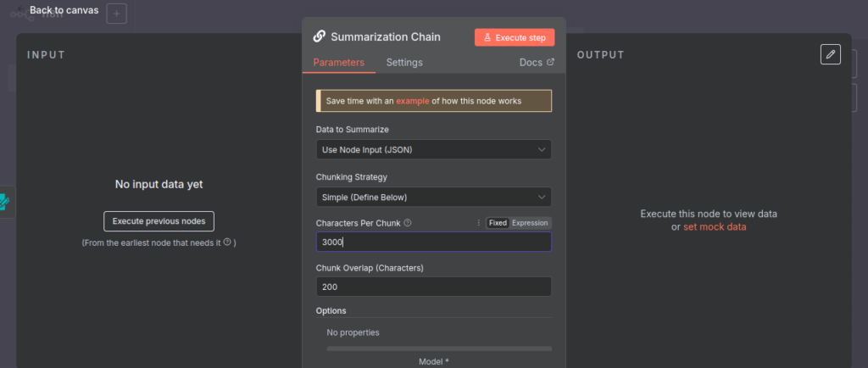Focus the Characters Per Chunk input field
This screenshot has width=868, height=368.
pyautogui.click(x=433, y=242)
